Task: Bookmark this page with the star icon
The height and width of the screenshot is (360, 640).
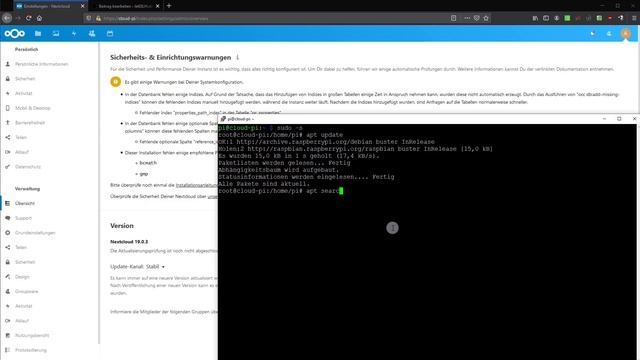Action: (x=486, y=18)
